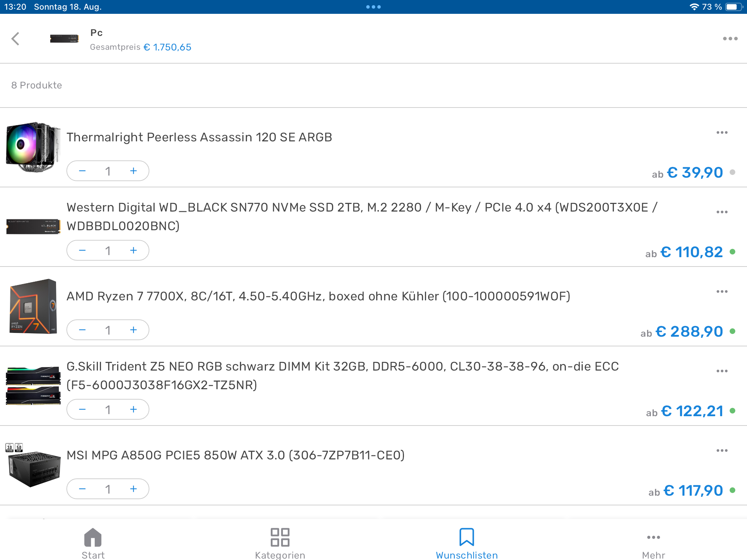Decrease quantity of MSI MPG A850G

tap(82, 489)
